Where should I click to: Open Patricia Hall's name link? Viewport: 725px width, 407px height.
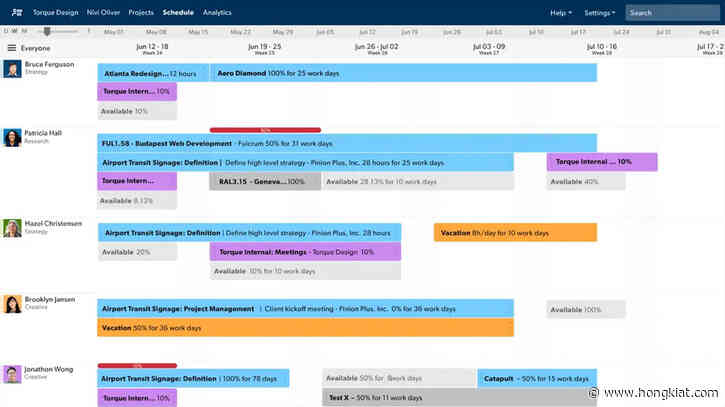coord(43,133)
